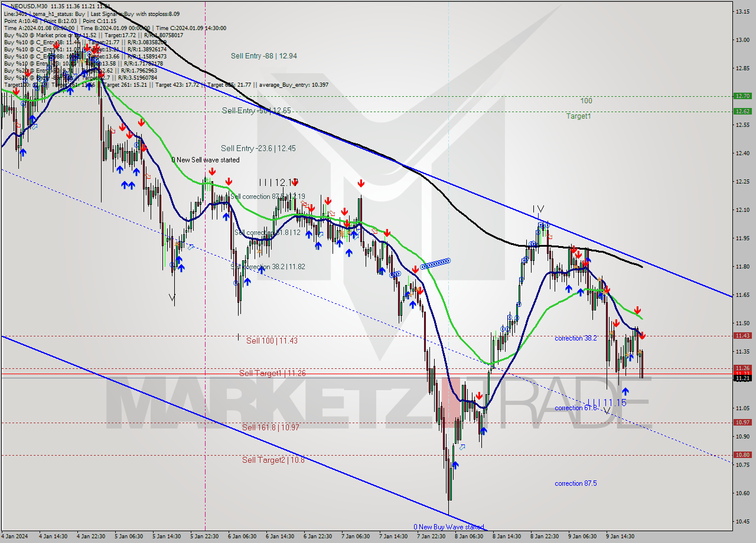Click the '9 Jan 06:30' time axis label
The height and width of the screenshot is (543, 756).
(584, 537)
